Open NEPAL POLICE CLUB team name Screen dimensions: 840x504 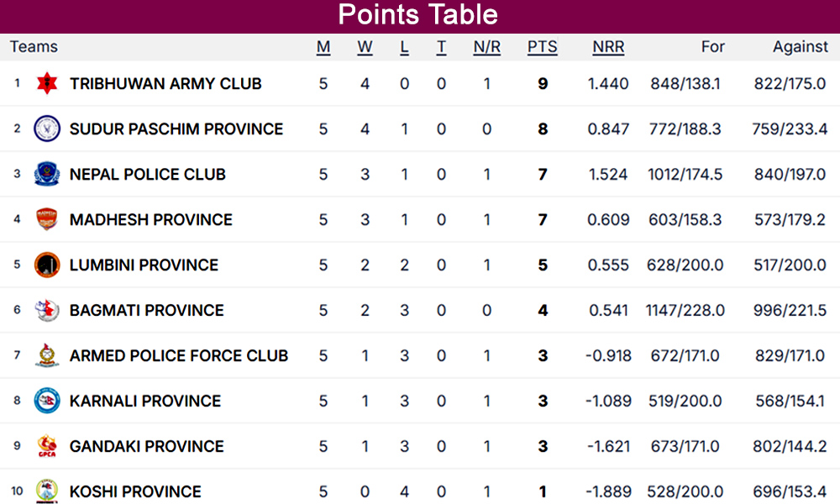pos(148,175)
